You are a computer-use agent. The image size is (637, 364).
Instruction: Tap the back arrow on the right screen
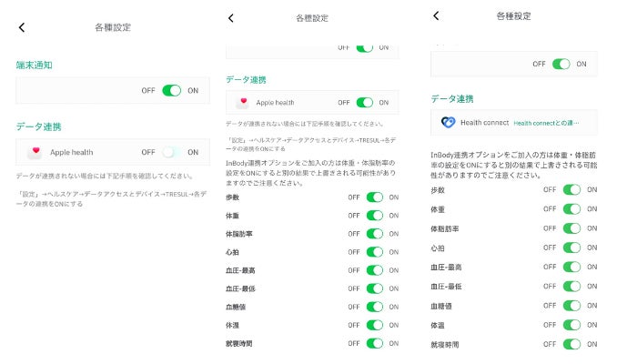coord(436,15)
